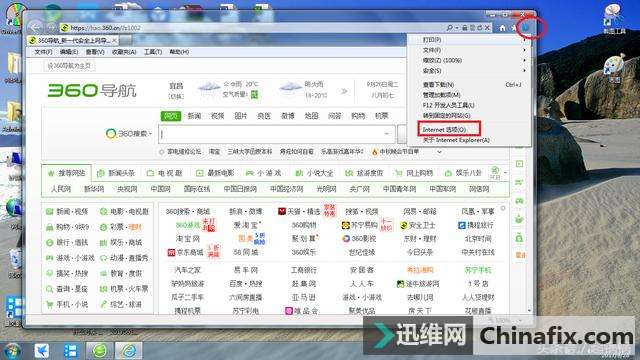Open the category tabs more dropdown arrow

tap(506, 173)
